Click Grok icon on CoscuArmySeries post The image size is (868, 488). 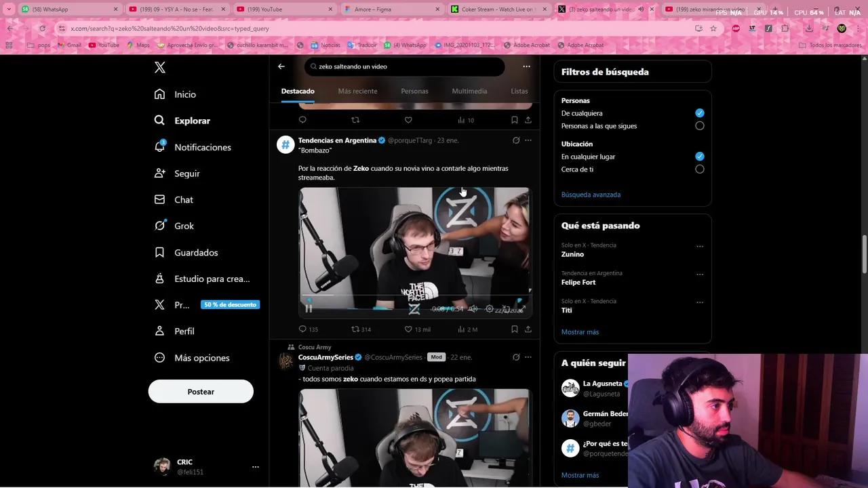pyautogui.click(x=516, y=357)
